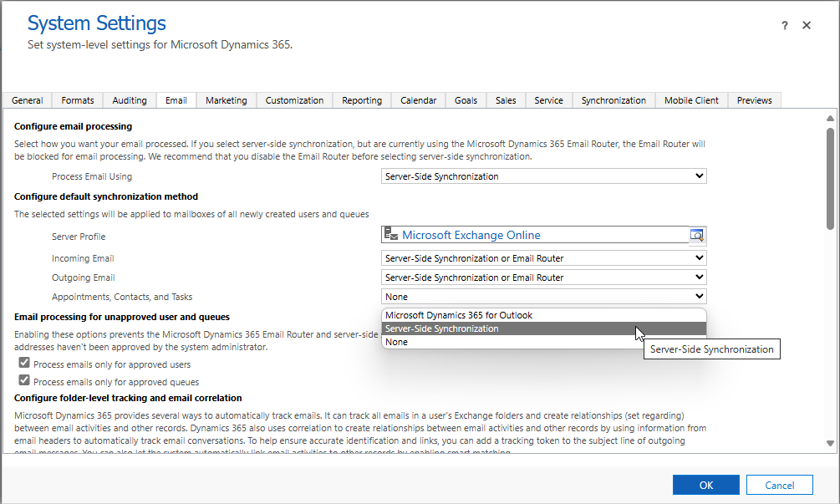This screenshot has height=504, width=840.
Task: Open the Previews tab
Action: [x=754, y=100]
